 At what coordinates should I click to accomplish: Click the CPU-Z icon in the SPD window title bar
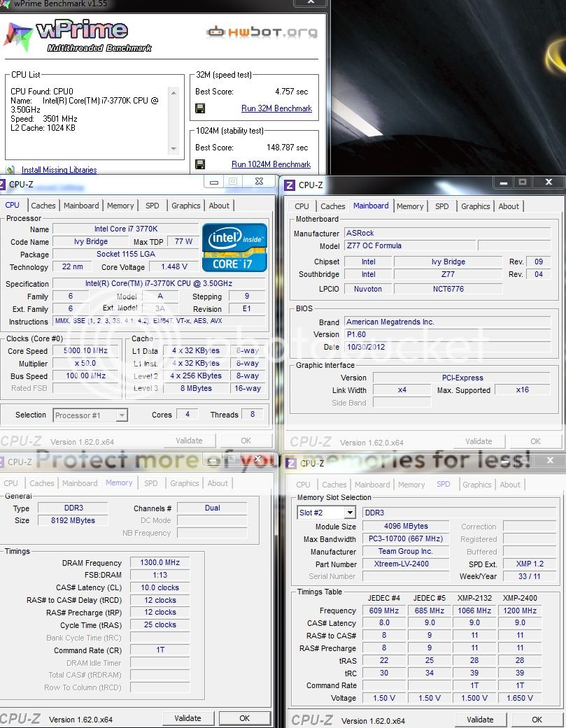coord(290,464)
